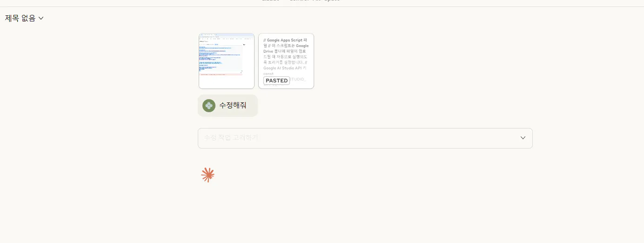The height and width of the screenshot is (243, 644).
Task: Click the orange Claude spark icon
Action: coord(208,175)
